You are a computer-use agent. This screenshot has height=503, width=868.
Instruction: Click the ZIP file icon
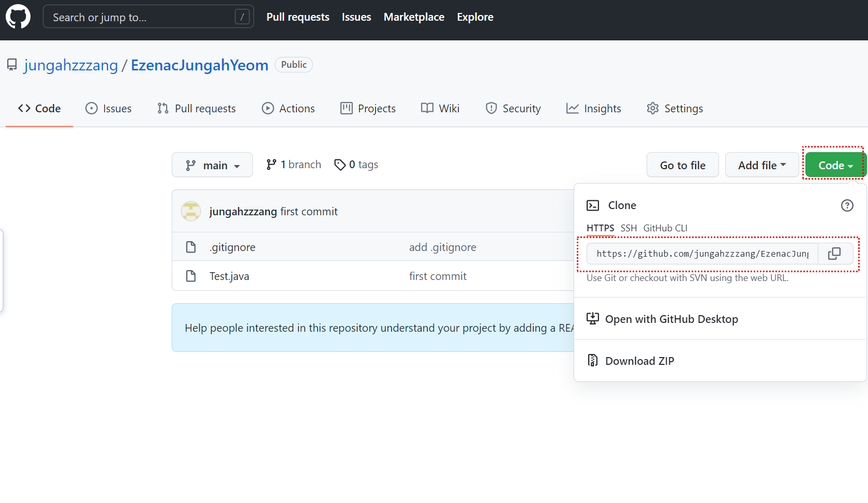click(x=593, y=360)
